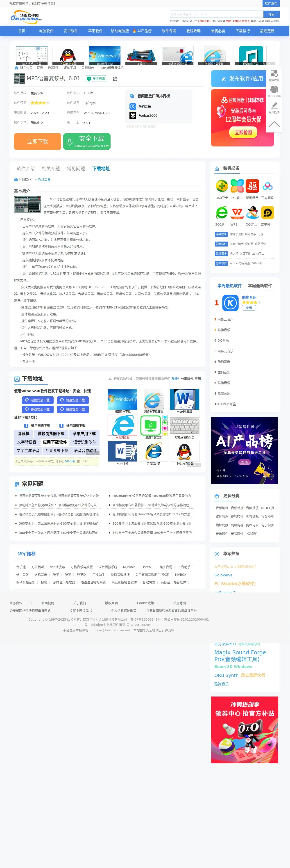
Task: Click the 用户反馈 pencil icon
Action: (x=274, y=108)
